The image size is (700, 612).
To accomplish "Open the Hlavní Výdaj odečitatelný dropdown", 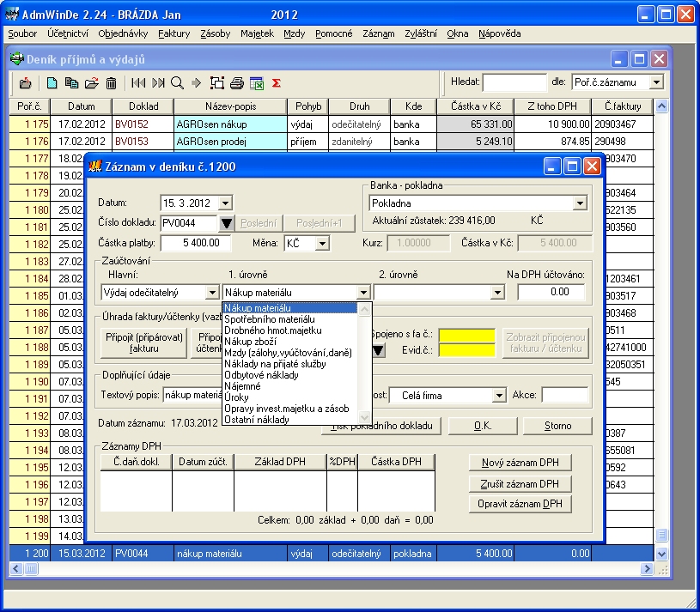I will [212, 293].
